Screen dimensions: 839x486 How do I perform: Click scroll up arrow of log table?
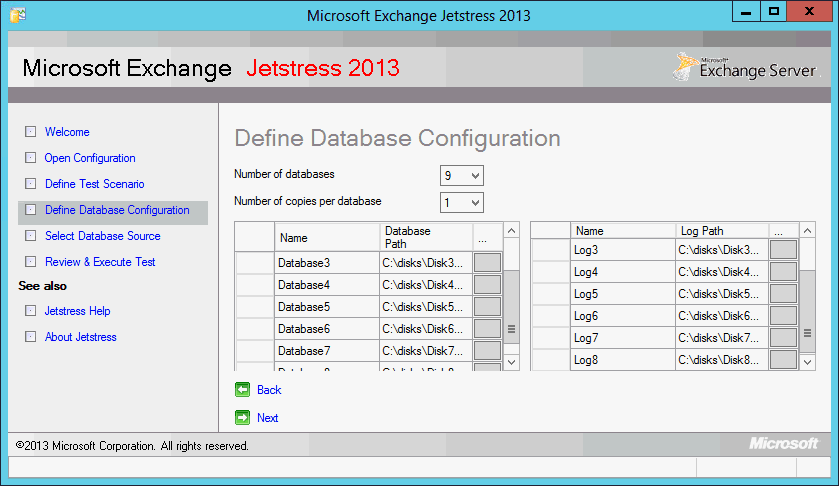[x=807, y=231]
